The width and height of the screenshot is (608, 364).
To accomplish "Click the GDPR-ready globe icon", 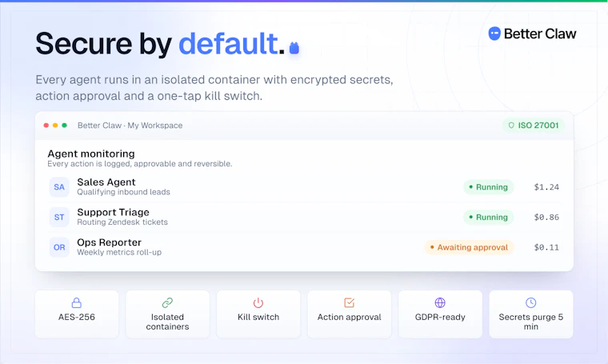I will point(440,302).
